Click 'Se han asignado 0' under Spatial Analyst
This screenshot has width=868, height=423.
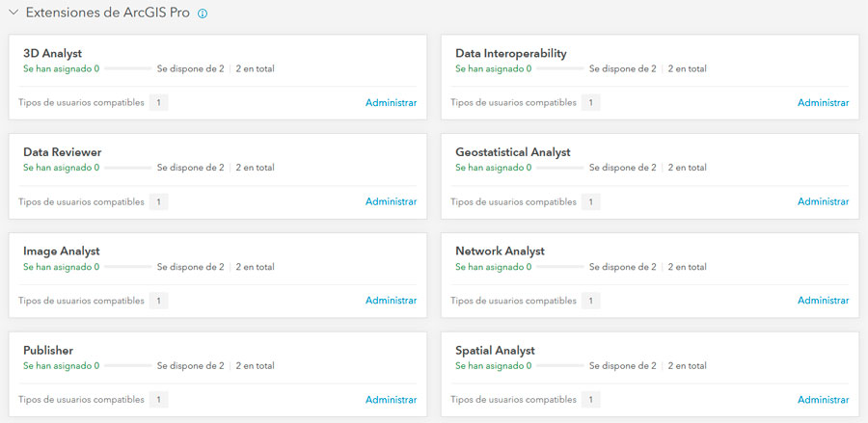click(494, 365)
